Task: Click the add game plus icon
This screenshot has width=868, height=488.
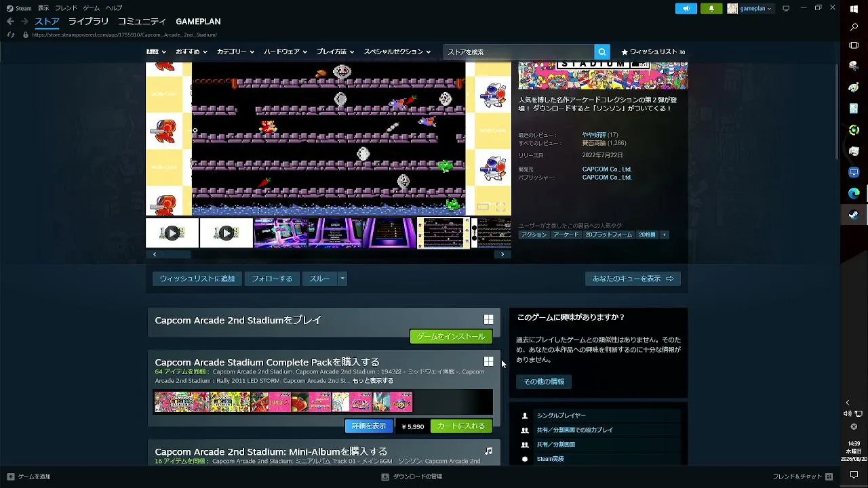Action: click(x=10, y=476)
